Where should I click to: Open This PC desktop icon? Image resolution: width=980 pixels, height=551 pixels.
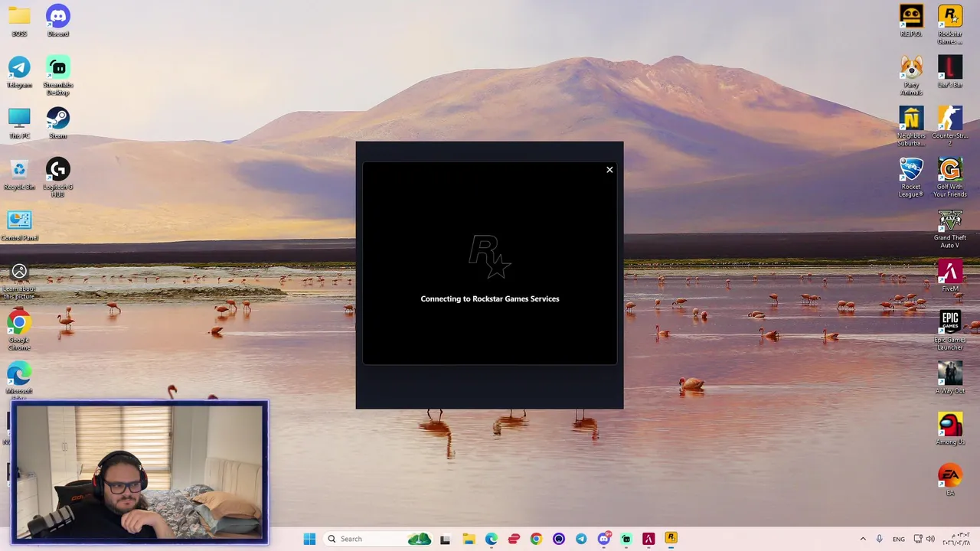(19, 122)
